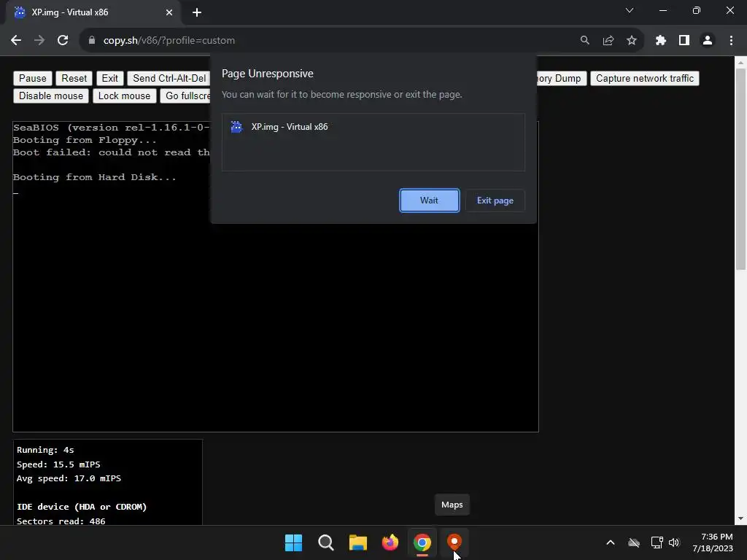This screenshot has height=560, width=747.
Task: Select XP.img entry in unresponsive list
Action: [x=373, y=127]
